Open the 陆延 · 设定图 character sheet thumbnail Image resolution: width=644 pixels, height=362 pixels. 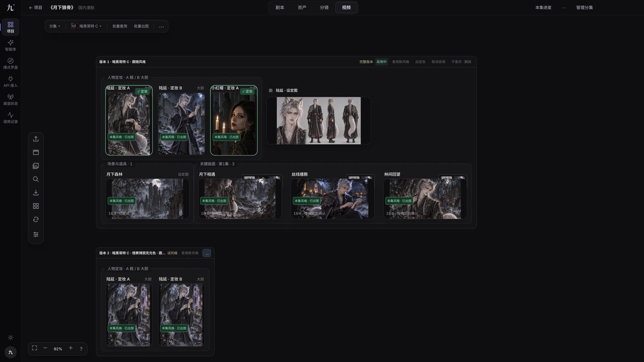[x=319, y=121]
